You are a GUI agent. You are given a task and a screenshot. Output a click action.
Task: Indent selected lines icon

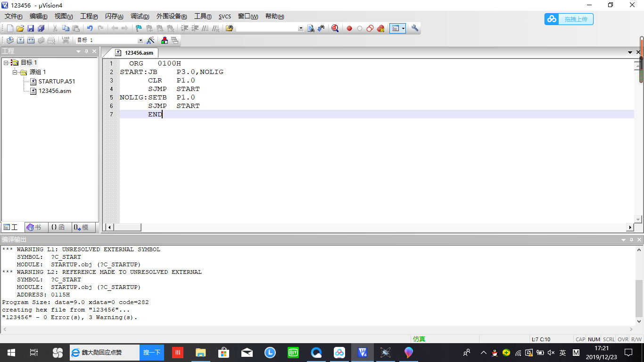pyautogui.click(x=184, y=28)
